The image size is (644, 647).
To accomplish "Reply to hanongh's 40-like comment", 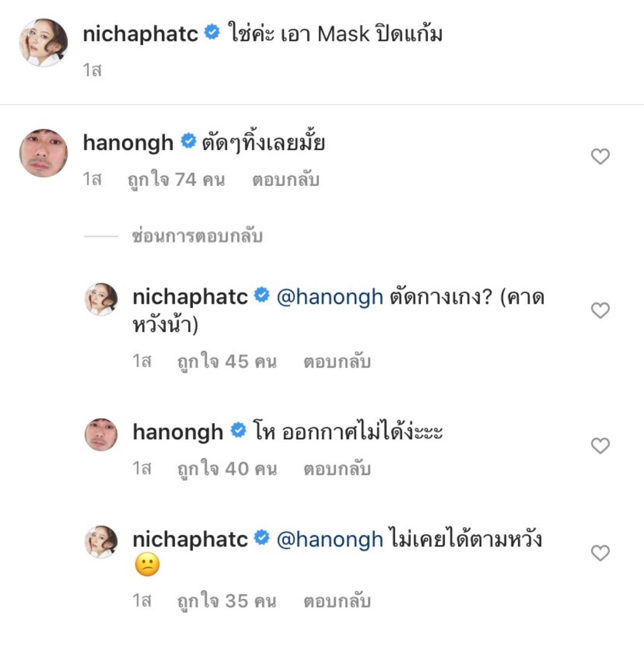I will pos(337,469).
